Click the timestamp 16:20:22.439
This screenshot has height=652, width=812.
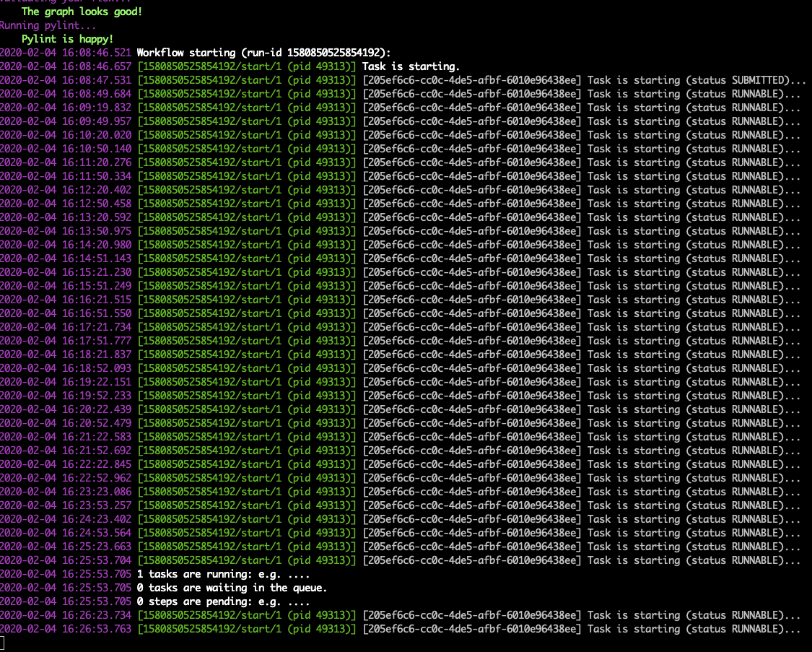click(97, 409)
